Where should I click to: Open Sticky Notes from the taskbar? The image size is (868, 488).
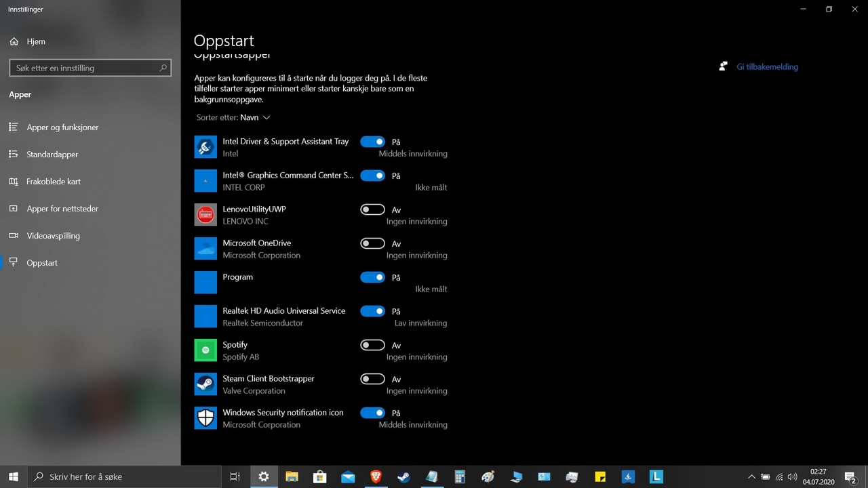(x=600, y=476)
